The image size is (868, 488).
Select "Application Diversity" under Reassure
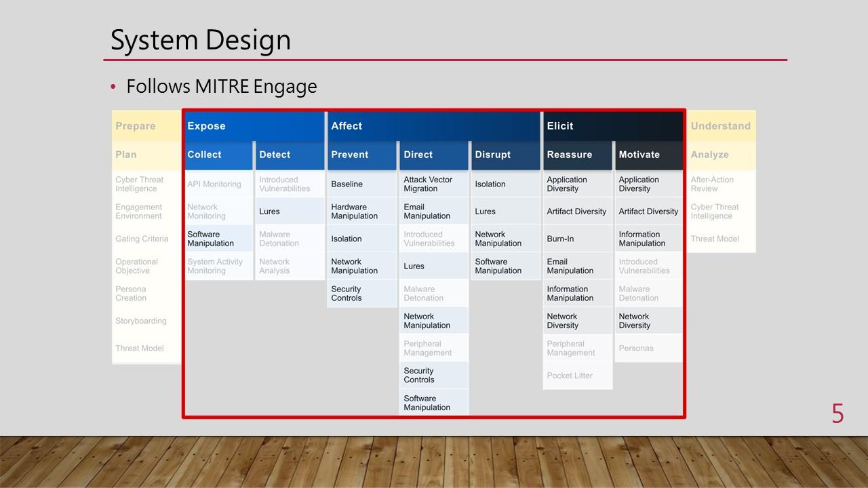[577, 184]
